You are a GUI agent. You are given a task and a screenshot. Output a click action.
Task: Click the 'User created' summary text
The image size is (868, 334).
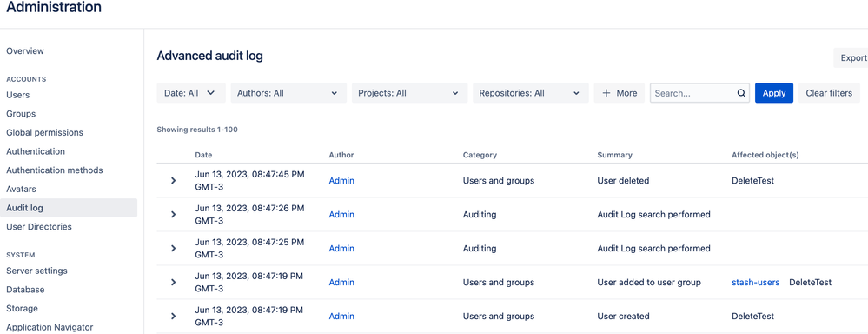point(623,317)
